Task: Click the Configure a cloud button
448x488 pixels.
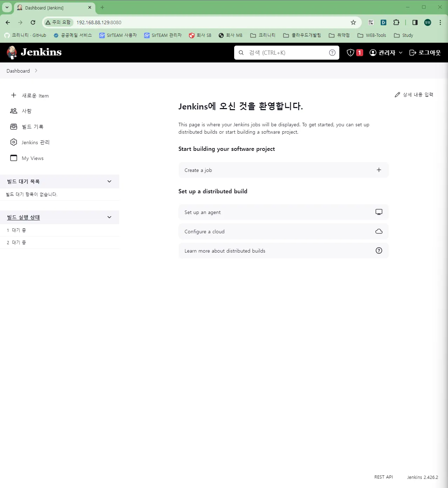Action: coord(283,232)
